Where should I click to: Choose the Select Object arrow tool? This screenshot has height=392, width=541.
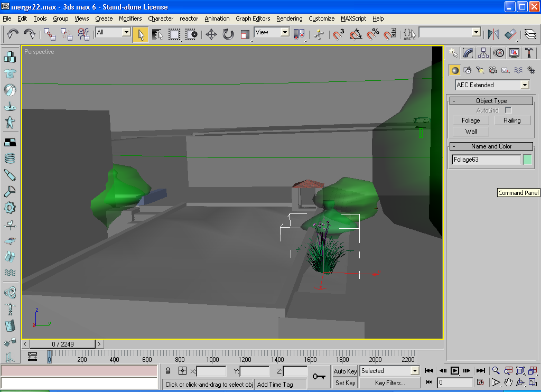141,34
